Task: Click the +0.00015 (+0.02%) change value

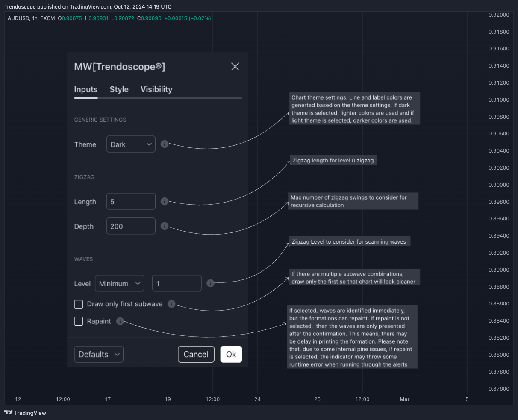Action: click(x=188, y=18)
